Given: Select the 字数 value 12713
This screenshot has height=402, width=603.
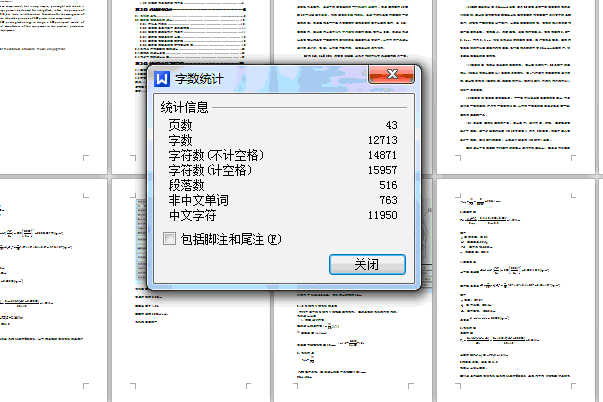Looking at the screenshot, I should pos(383,140).
